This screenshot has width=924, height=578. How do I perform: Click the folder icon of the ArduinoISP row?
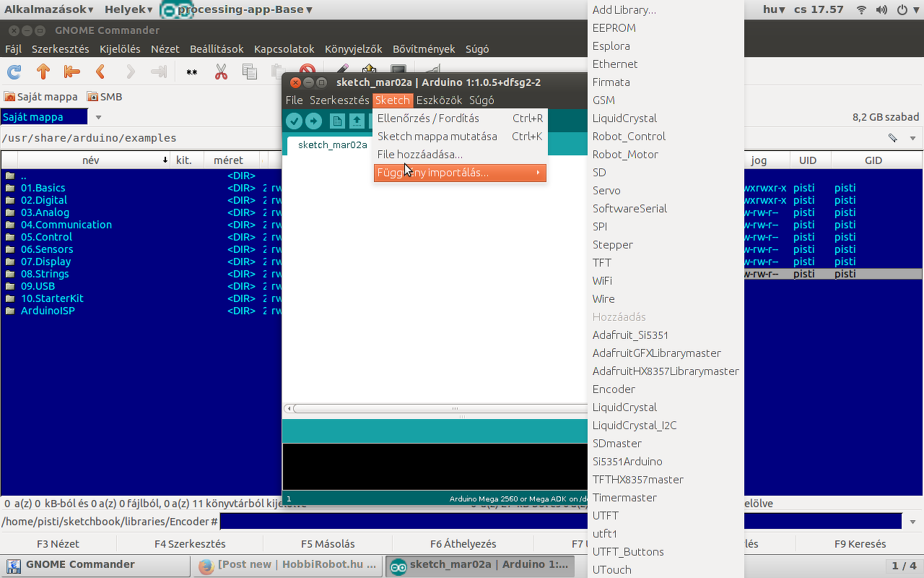10,311
